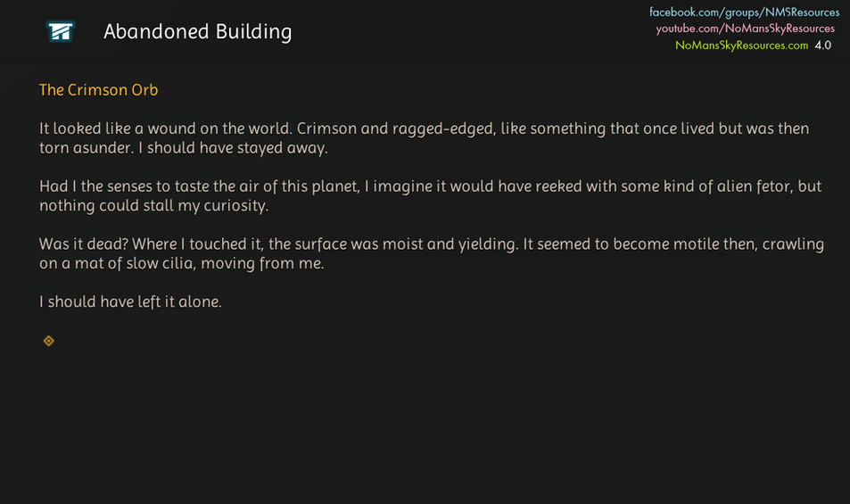Visit the NoMansSkyResources.com website link

pyautogui.click(x=741, y=45)
